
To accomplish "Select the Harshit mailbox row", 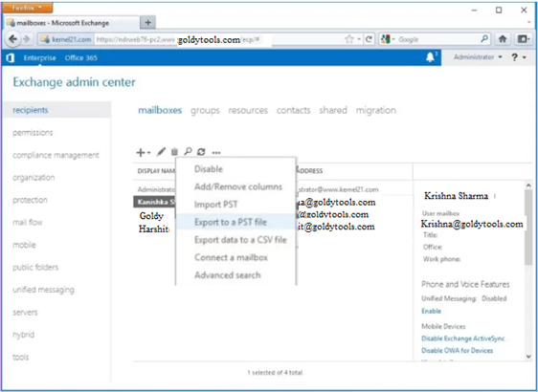I will (x=273, y=229).
